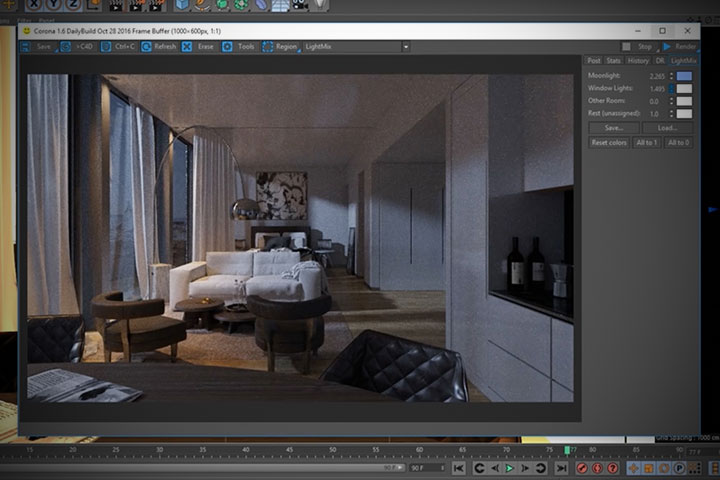Viewport: 720px width, 480px height.
Task: Click the rendered interior image in frame buffer
Action: pyautogui.click(x=300, y=238)
